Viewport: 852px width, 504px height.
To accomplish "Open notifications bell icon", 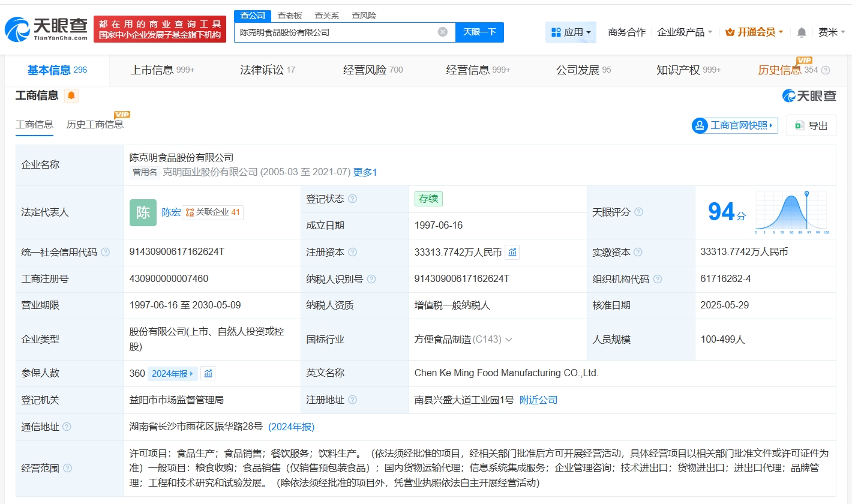I will click(802, 32).
